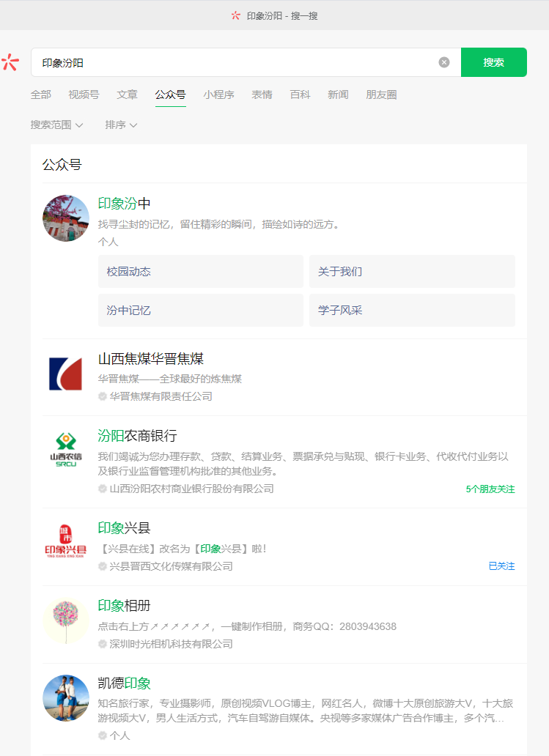Switch to the 表情 tab
The width and height of the screenshot is (549, 756).
click(262, 94)
